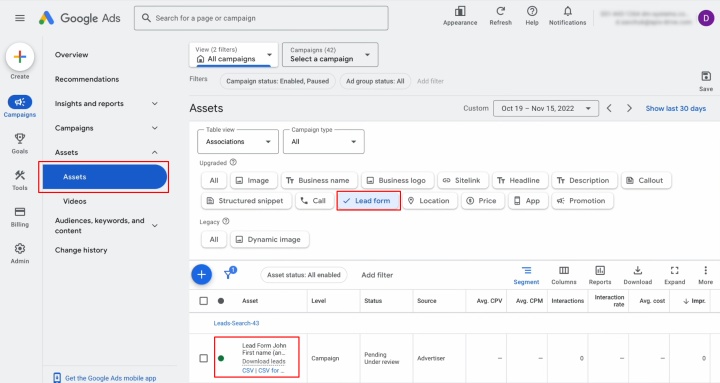Select the Price asset filter chip
720x383 pixels.
pos(482,201)
